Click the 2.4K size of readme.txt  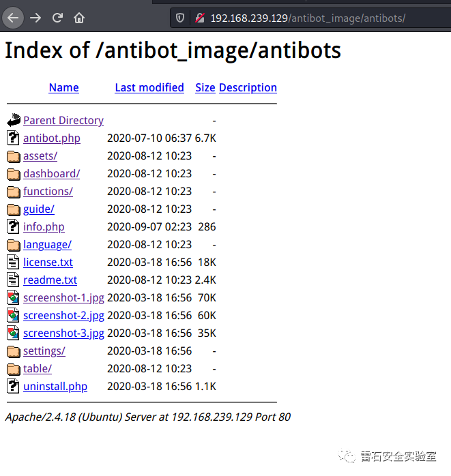pyautogui.click(x=205, y=280)
